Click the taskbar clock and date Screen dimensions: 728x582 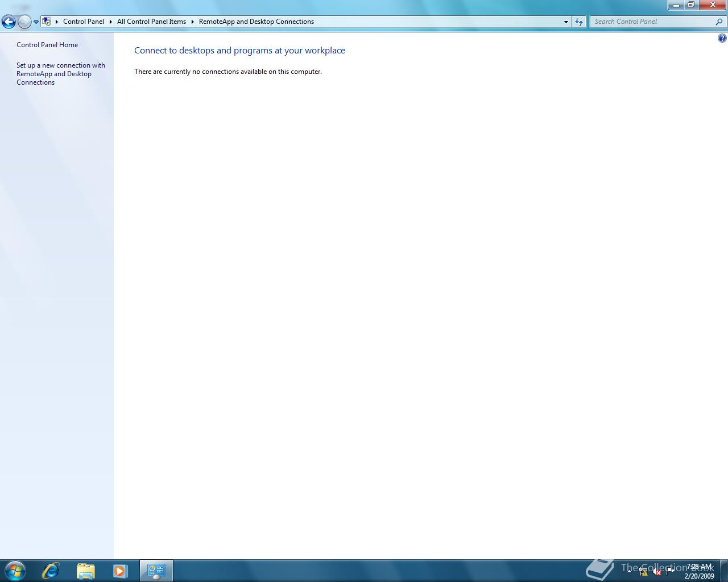[699, 571]
